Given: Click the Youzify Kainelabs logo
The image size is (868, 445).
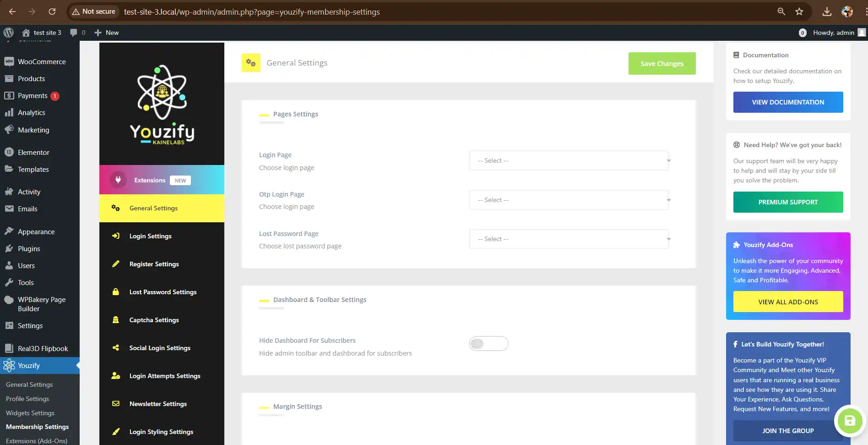Looking at the screenshot, I should (162, 104).
